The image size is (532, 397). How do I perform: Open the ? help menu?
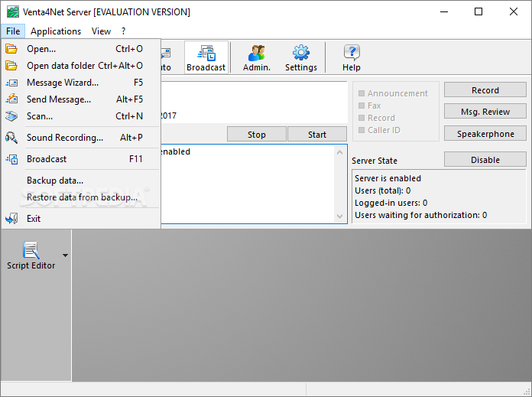(124, 31)
